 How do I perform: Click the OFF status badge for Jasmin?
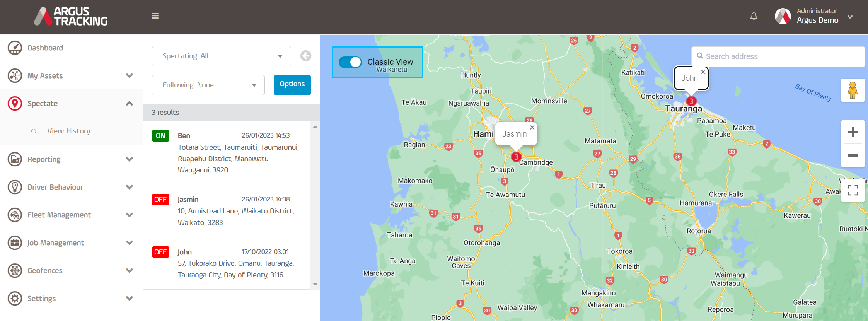[160, 200]
